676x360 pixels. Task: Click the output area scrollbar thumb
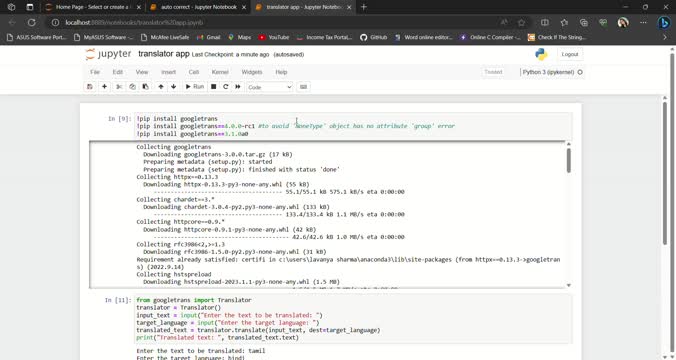tap(569, 160)
